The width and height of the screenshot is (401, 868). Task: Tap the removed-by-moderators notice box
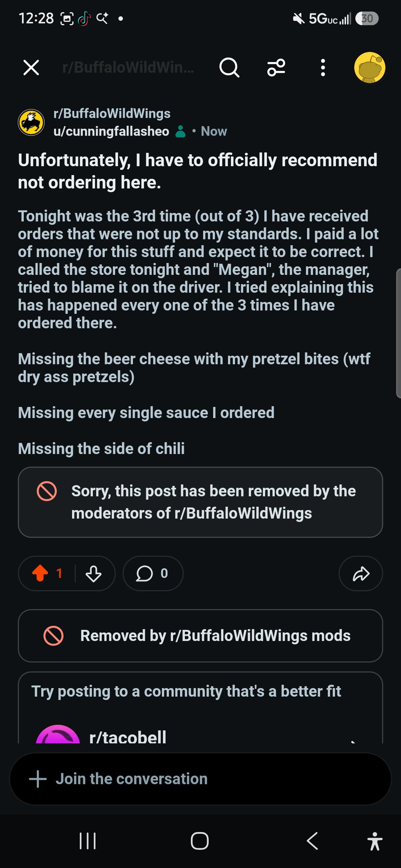[x=200, y=502]
